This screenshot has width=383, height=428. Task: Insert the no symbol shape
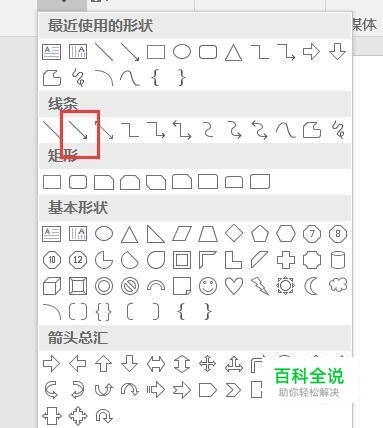(x=130, y=286)
